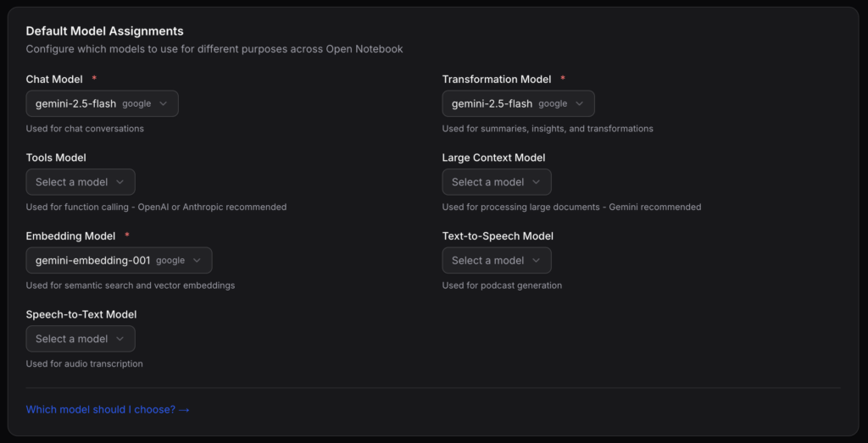The width and height of the screenshot is (868, 443).
Task: Expand the Transformation Model gemini-2.5-flash selector
Action: tap(518, 103)
